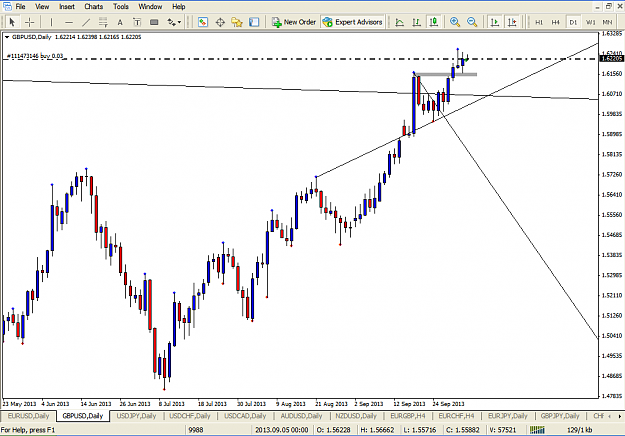The image size is (625, 436).
Task: Click the status bar value 9988
Action: [196, 430]
